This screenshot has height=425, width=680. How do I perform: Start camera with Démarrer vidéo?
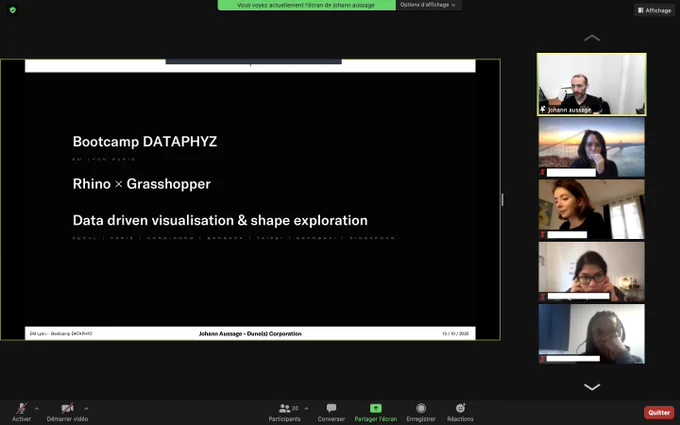pos(67,412)
